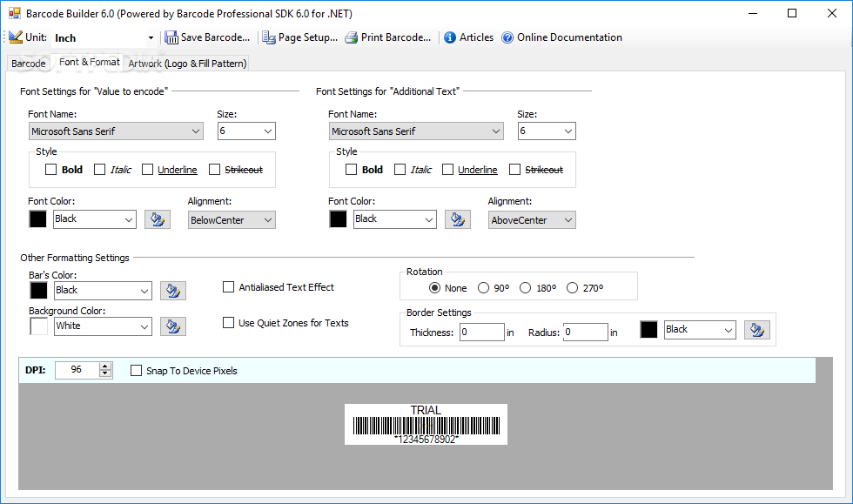Screen dimensions: 853x504
Task: Enable Italic for Value to encode font
Action: pyautogui.click(x=99, y=170)
